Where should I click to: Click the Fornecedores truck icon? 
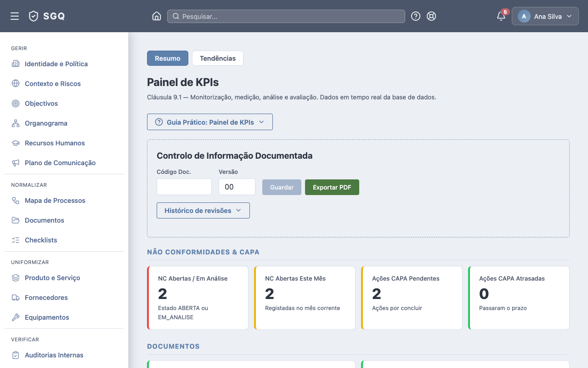point(16,298)
